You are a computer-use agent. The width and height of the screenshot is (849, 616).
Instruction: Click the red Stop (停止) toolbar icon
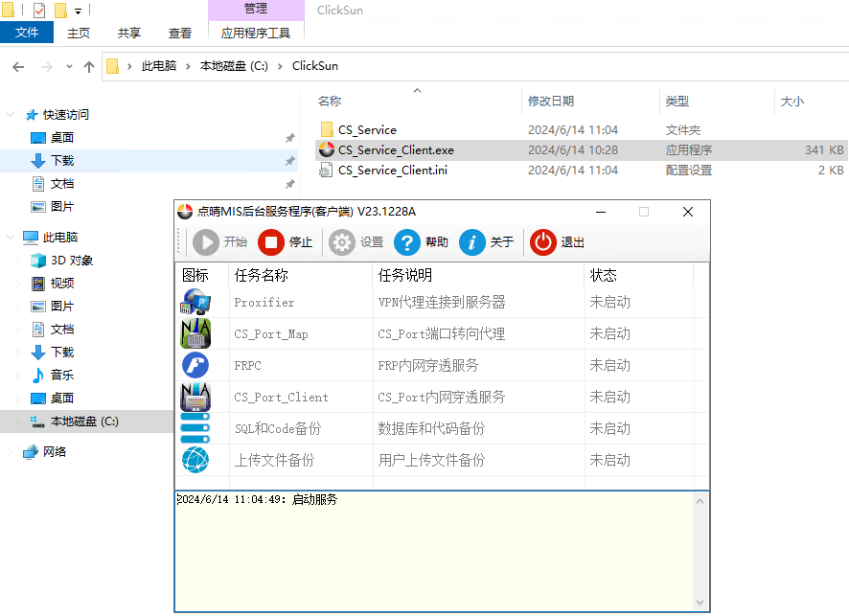click(x=271, y=242)
